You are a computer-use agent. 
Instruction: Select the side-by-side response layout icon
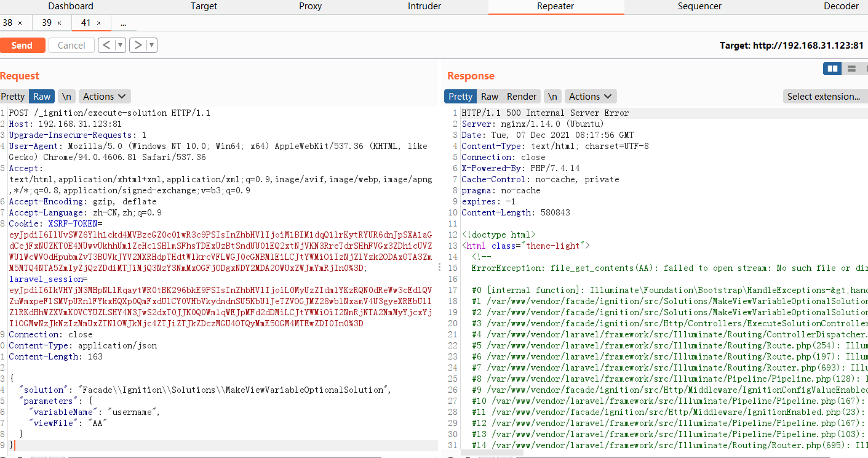[832, 68]
